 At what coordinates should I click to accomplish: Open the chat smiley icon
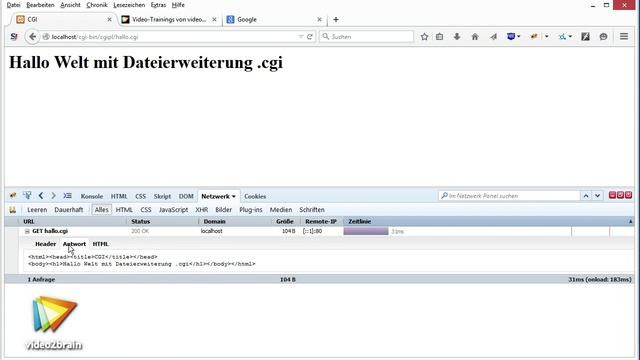point(603,37)
